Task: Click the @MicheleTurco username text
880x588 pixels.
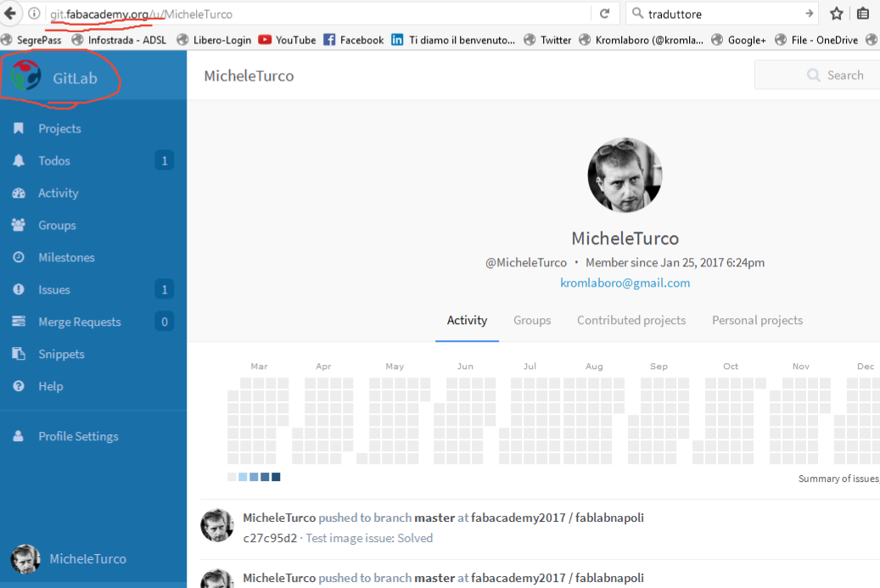Action: (526, 262)
